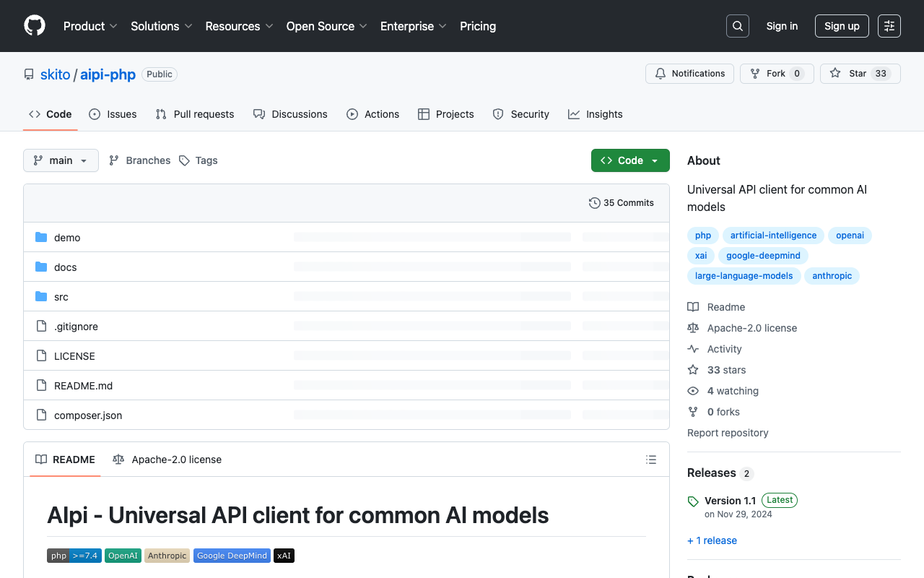Expand the green Code dropdown

(629, 160)
